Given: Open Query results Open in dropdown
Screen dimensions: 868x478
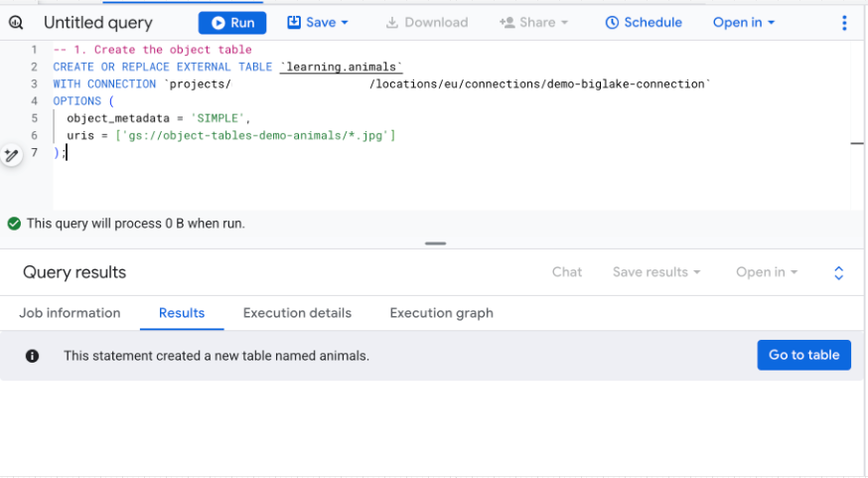Looking at the screenshot, I should [x=767, y=272].
